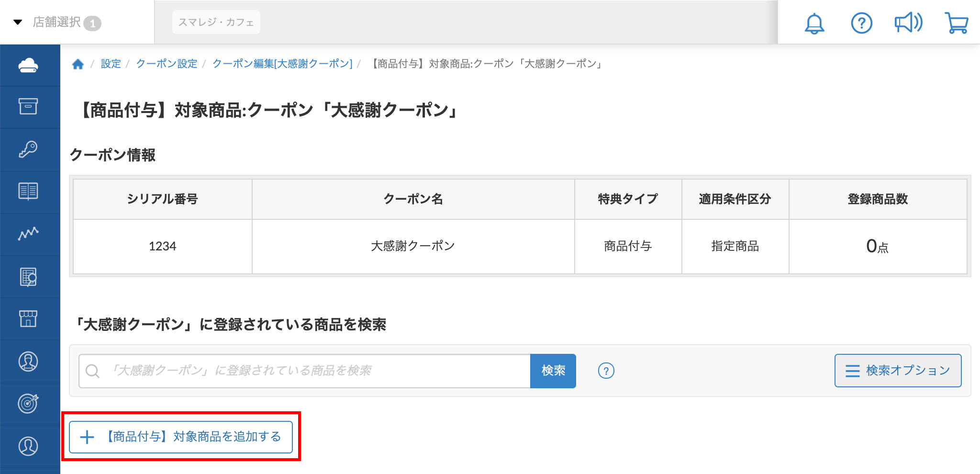The height and width of the screenshot is (474, 980).
Task: Open the target with arrow sidebar icon
Action: [28, 403]
